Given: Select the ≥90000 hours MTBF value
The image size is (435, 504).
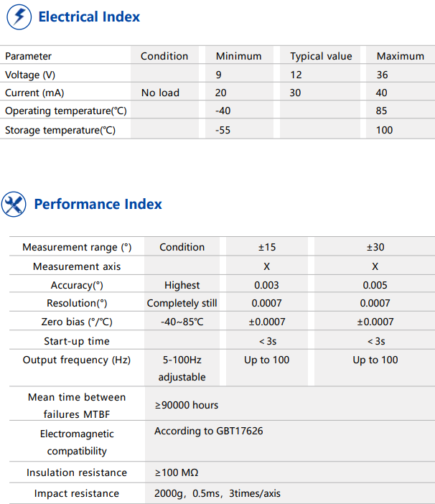Looking at the screenshot, I should pyautogui.click(x=187, y=405).
